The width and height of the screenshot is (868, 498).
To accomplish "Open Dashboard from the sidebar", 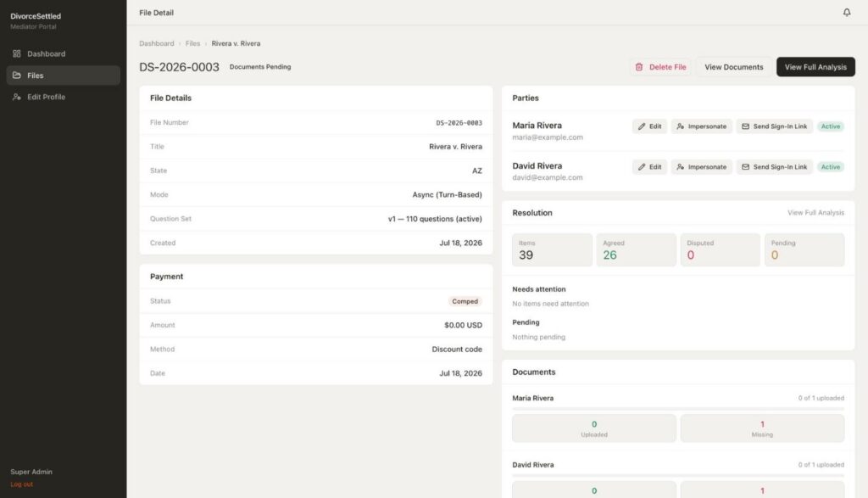I will click(x=63, y=53).
